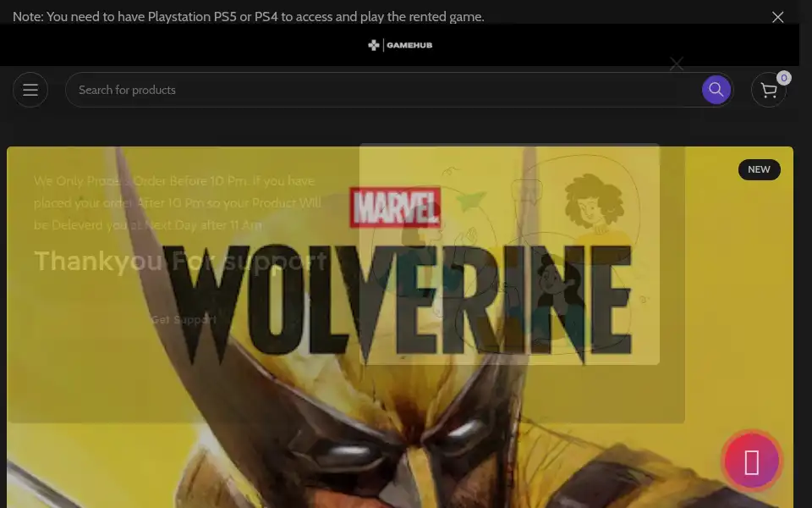Click the Get Support button
The width and height of the screenshot is (812, 508).
pyautogui.click(x=184, y=320)
